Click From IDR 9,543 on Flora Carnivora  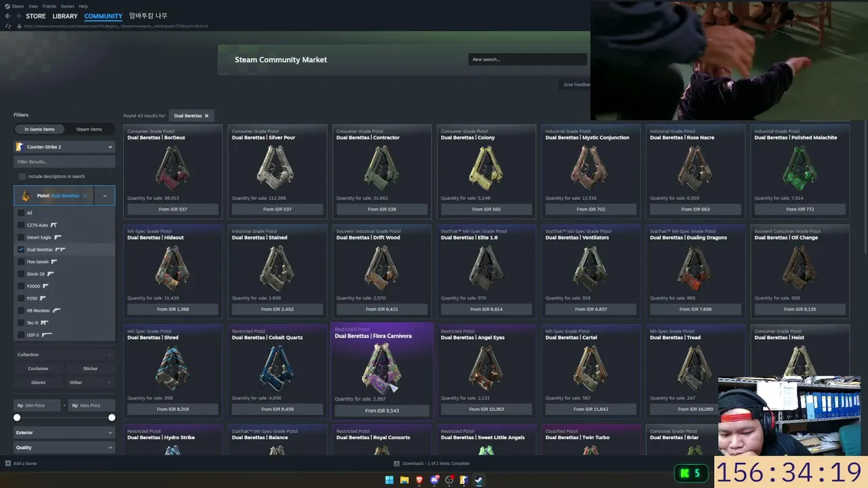click(382, 411)
